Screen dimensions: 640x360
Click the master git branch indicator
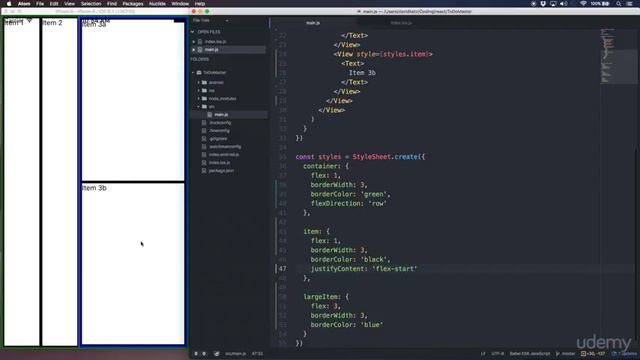click(565, 354)
